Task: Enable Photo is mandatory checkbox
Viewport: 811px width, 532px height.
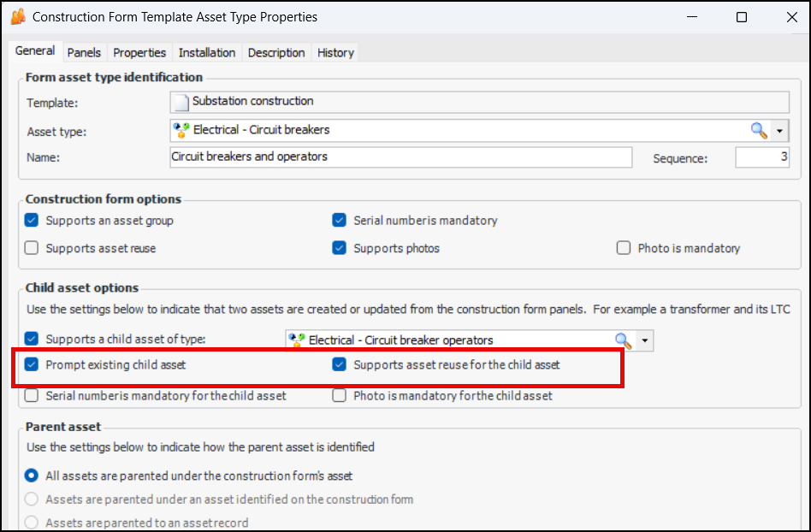Action: pyautogui.click(x=624, y=248)
